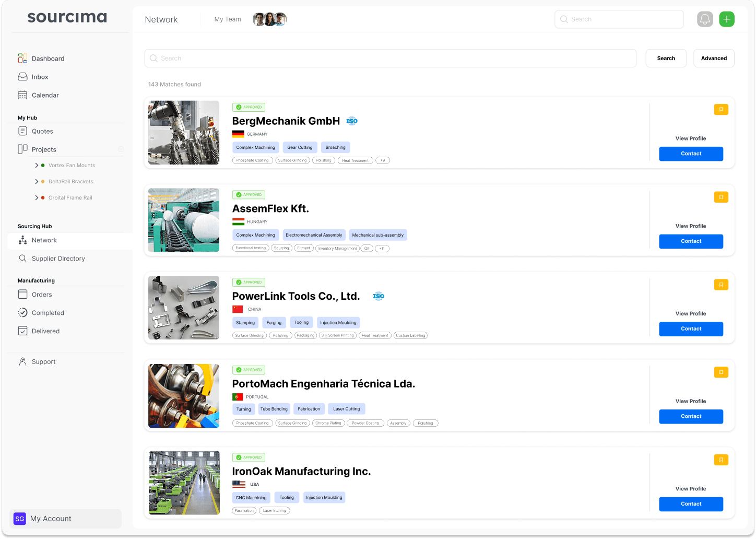View Profile of PowerLink Tools

pyautogui.click(x=691, y=314)
